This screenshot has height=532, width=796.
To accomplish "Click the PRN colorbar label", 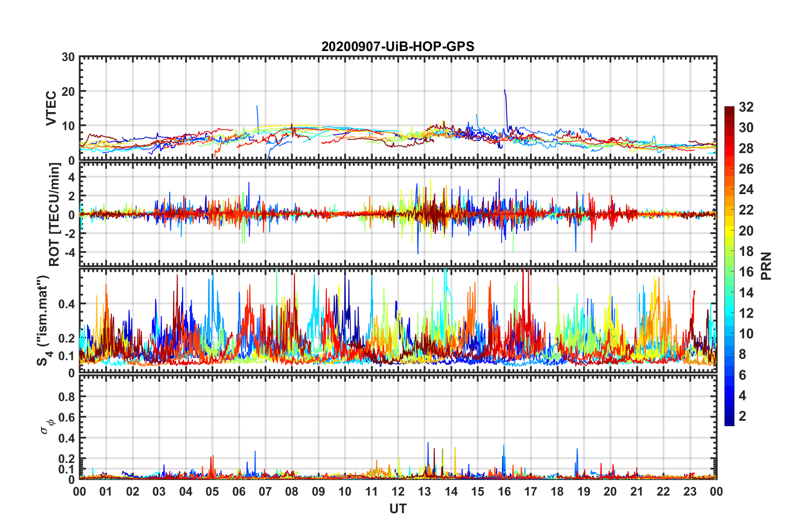I will point(766,266).
